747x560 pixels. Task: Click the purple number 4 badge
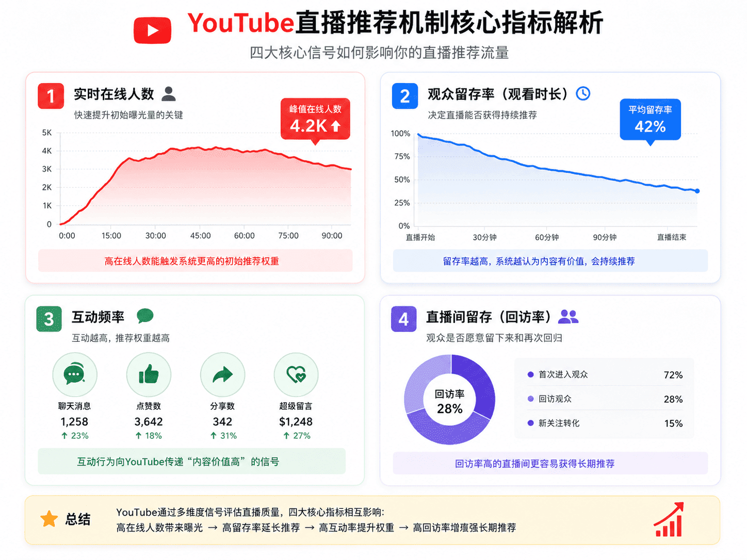click(404, 319)
